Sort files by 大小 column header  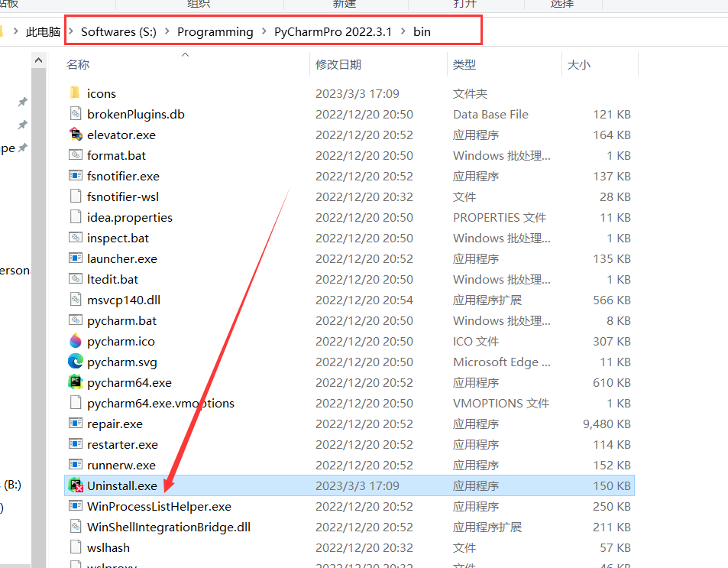[x=579, y=65]
